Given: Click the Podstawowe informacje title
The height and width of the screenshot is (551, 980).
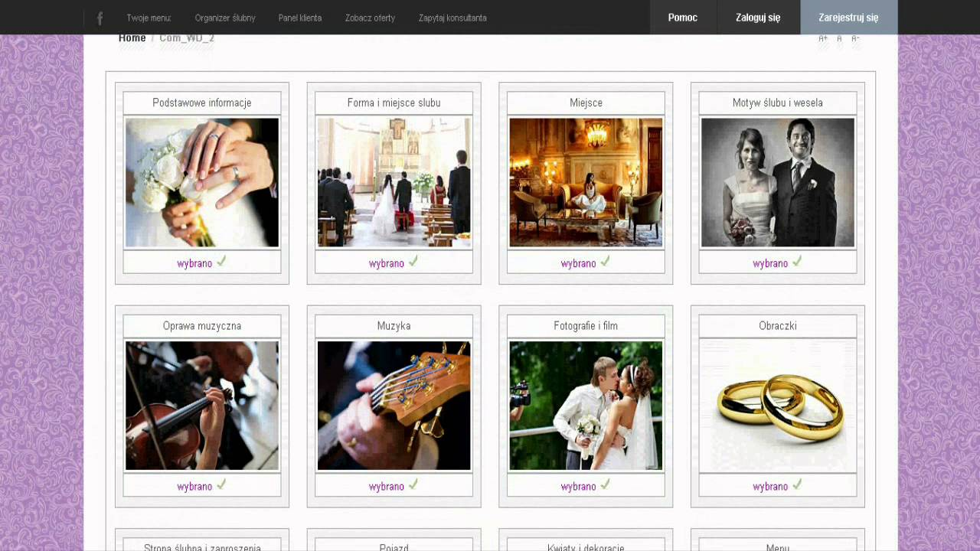Looking at the screenshot, I should pos(202,103).
